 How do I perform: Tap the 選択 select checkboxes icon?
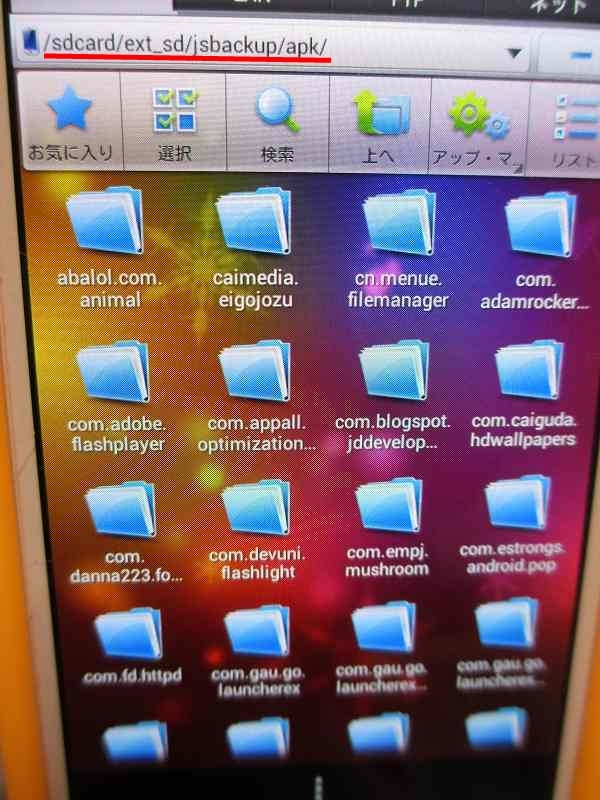175,109
